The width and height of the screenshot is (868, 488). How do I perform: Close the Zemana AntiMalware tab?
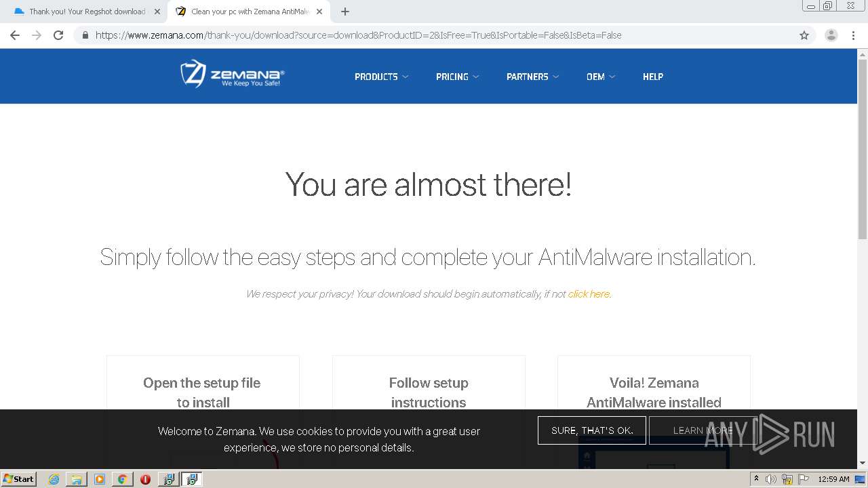point(319,12)
